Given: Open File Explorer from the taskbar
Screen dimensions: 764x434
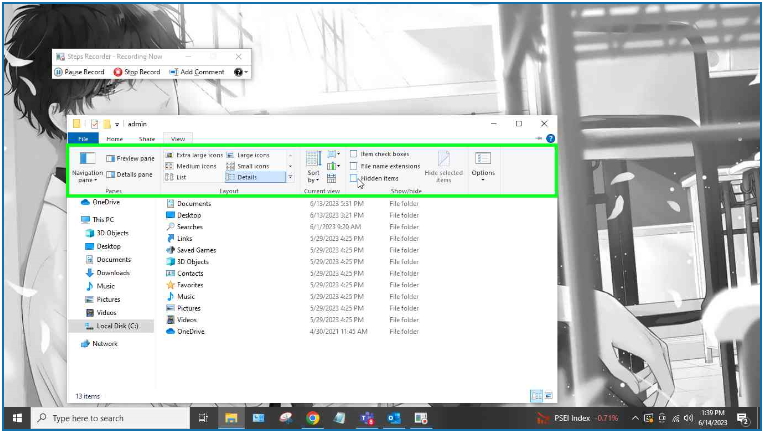Looking at the screenshot, I should pos(230,418).
